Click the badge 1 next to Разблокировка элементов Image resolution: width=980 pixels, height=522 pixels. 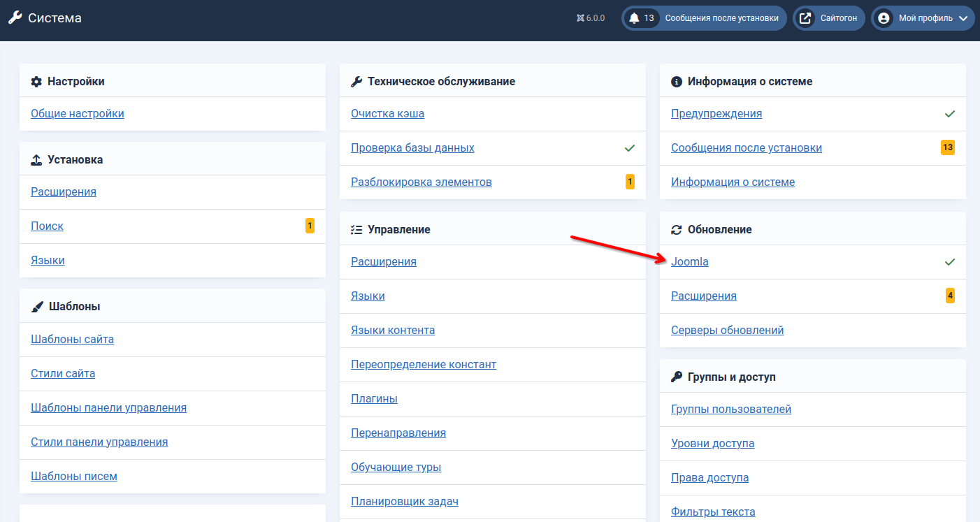pyautogui.click(x=629, y=182)
